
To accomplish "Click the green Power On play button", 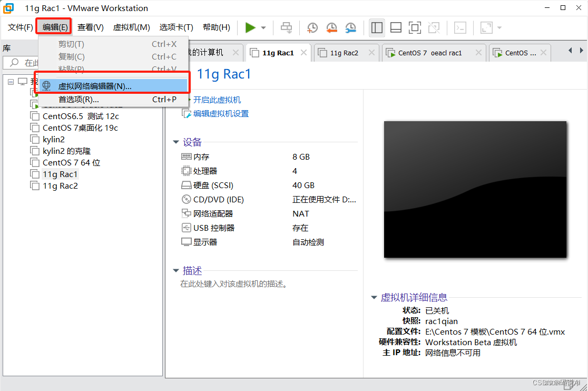I will click(250, 27).
